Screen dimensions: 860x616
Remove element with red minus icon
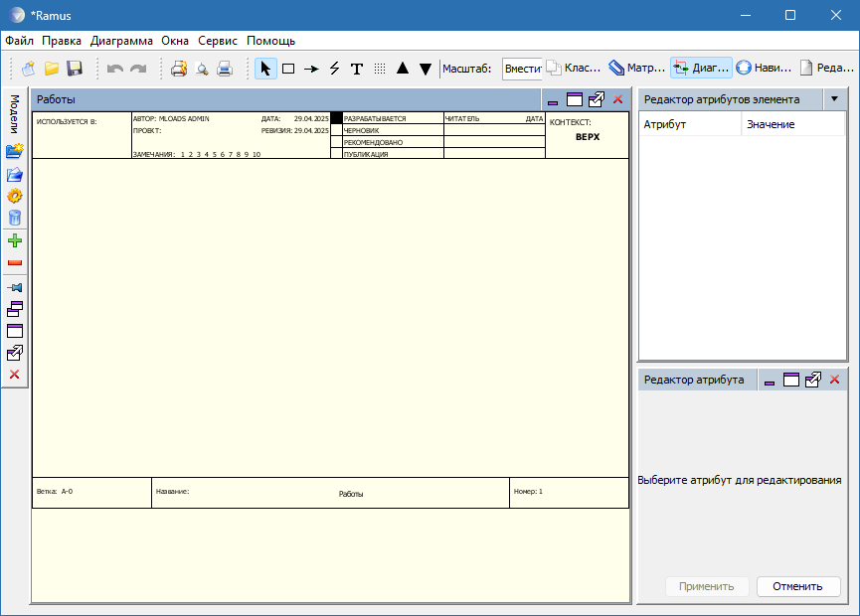click(15, 263)
